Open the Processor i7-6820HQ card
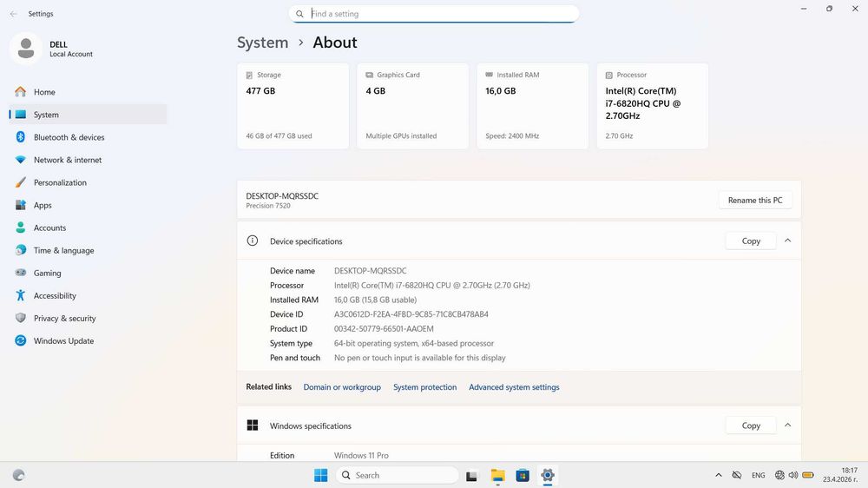868x488 pixels. (x=653, y=106)
